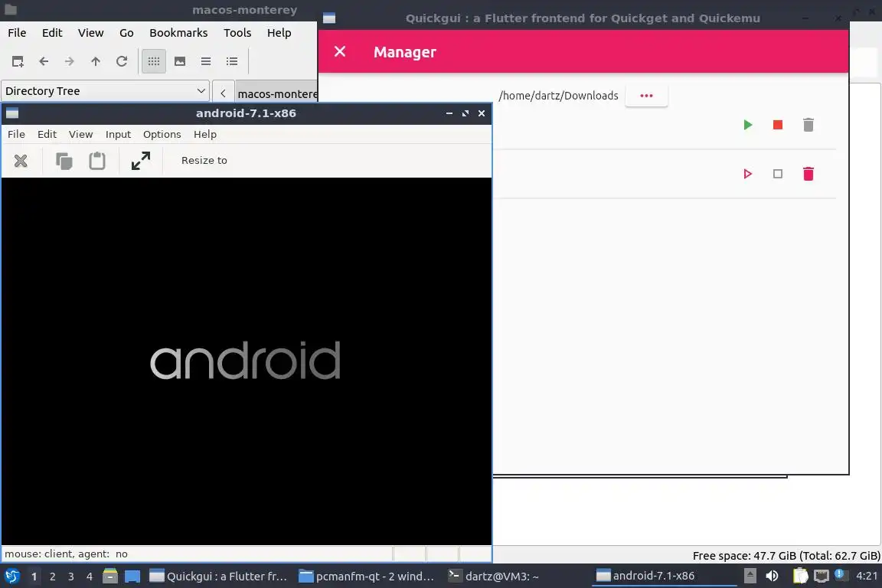Open the file manager Help menu
This screenshot has width=882, height=588.
(279, 33)
